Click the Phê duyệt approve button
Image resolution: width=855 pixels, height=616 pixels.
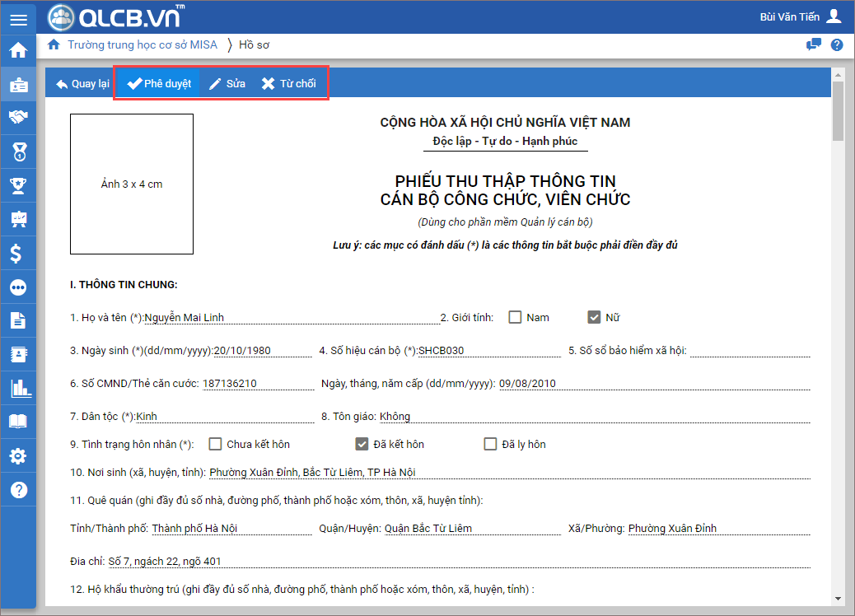pos(159,83)
